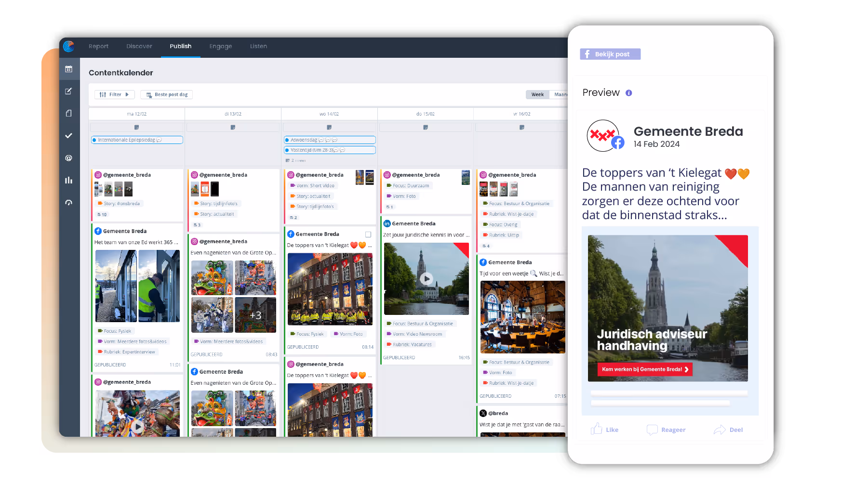This screenshot has width=868, height=482.
Task: Switch to the Discover tab
Action: coord(139,46)
